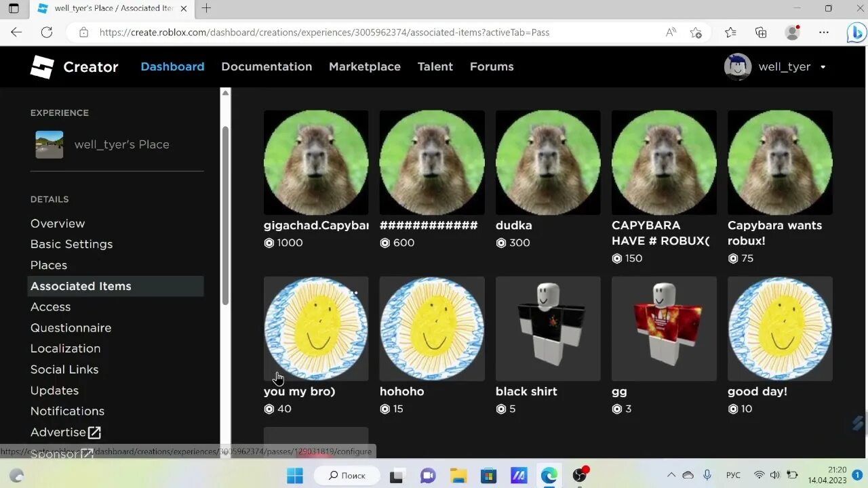The width and height of the screenshot is (868, 488).
Task: Show hidden tray icons
Action: point(671,476)
